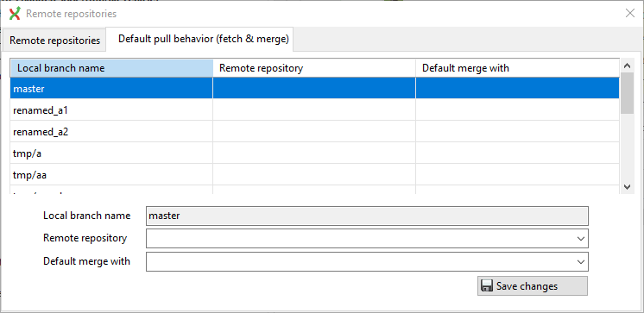Select the renamed_a2 branch row

point(314,132)
